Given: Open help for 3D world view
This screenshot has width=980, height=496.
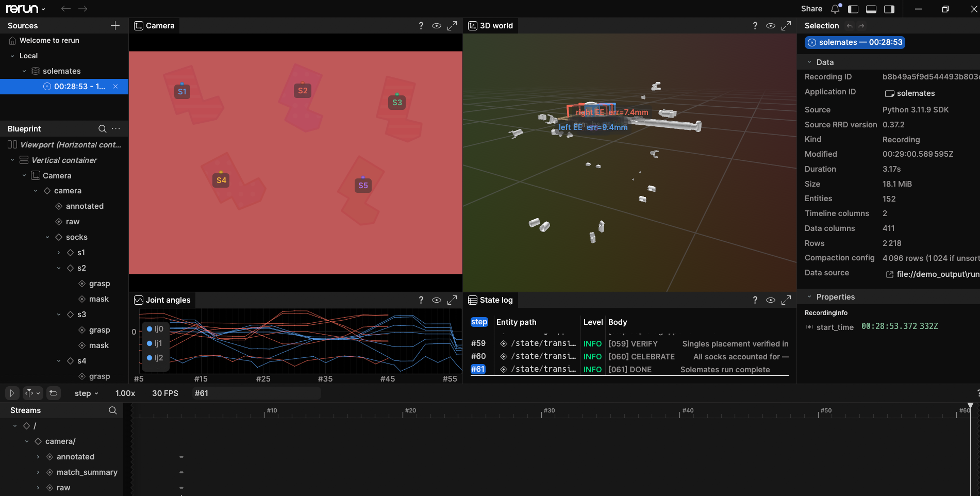Looking at the screenshot, I should pyautogui.click(x=755, y=26).
